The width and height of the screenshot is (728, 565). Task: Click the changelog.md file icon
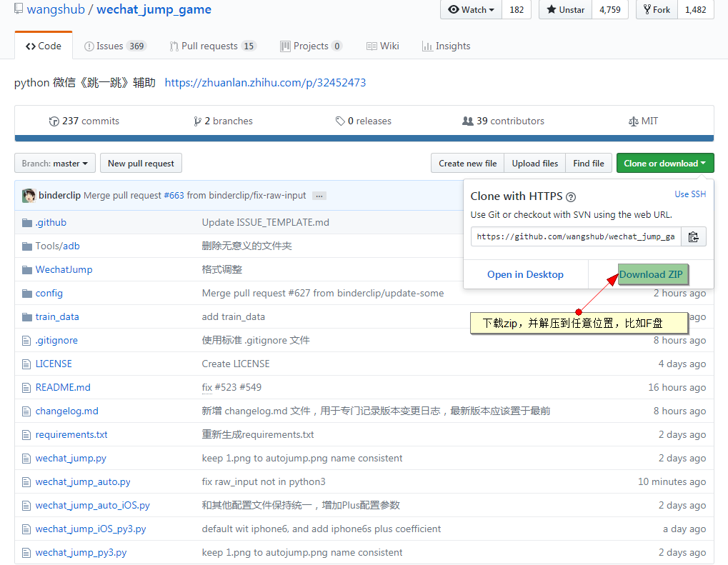(x=26, y=411)
